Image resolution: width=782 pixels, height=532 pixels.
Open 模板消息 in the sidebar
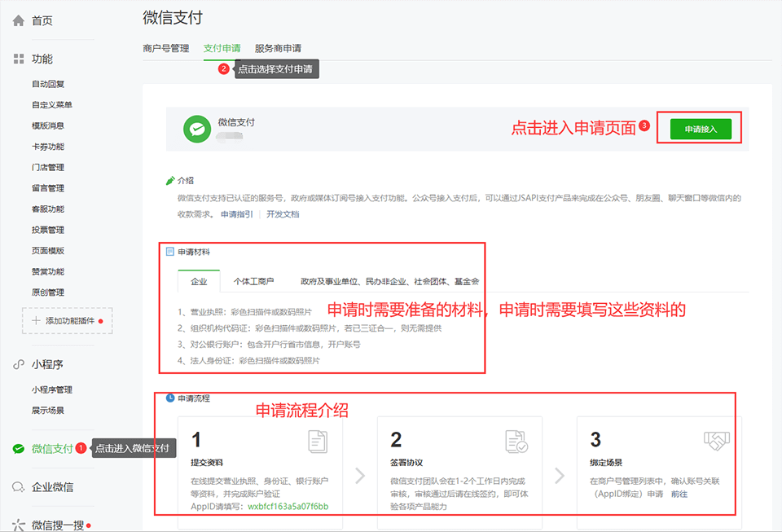(x=48, y=125)
